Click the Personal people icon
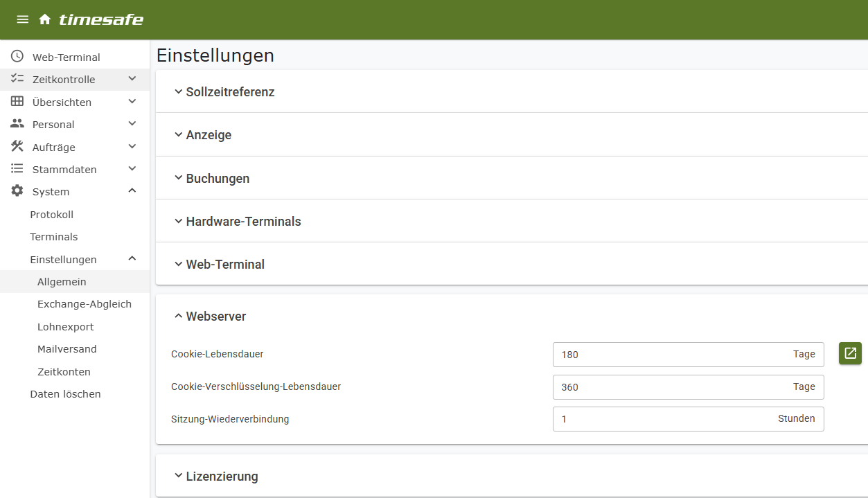868x498 pixels. pyautogui.click(x=17, y=124)
